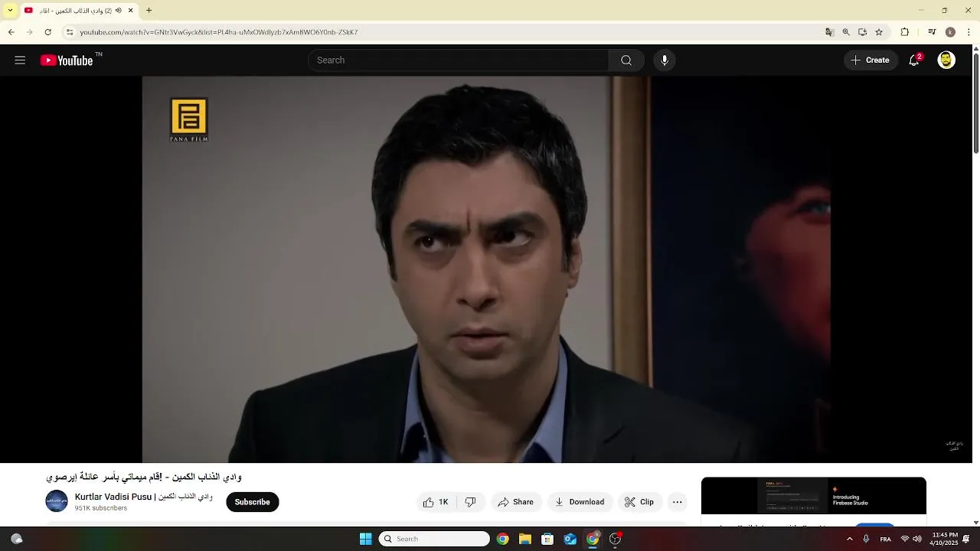
Task: Click the translate page icon
Action: point(829,32)
